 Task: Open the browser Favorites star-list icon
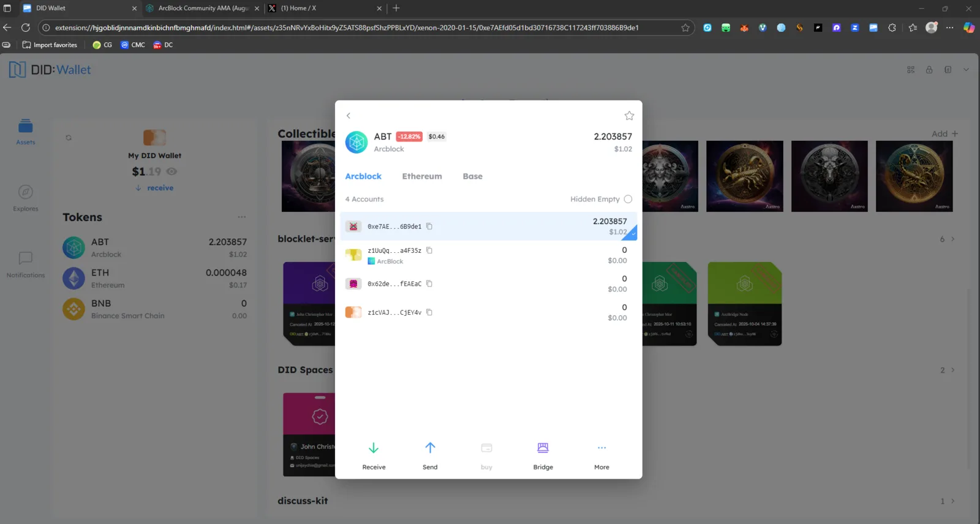point(913,28)
